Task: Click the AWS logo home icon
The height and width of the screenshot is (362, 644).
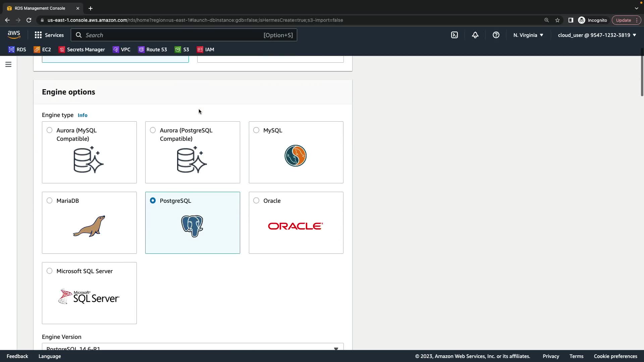Action: [x=14, y=35]
